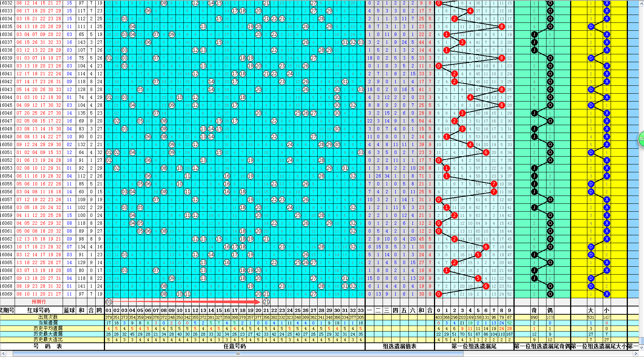Select blue D marker in row 16039
Screen dimensions: 644x357
point(591,58)
